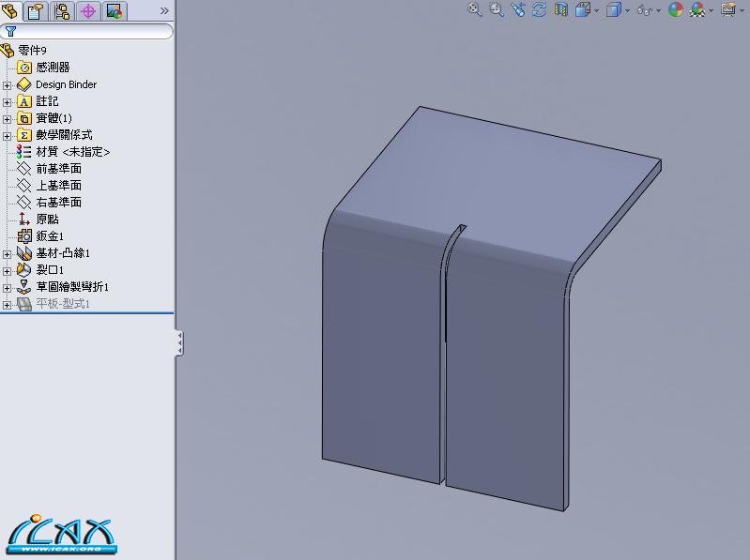
Task: Expand the 草圖繪製彎折1 sketched bend feature
Action: click(x=7, y=288)
